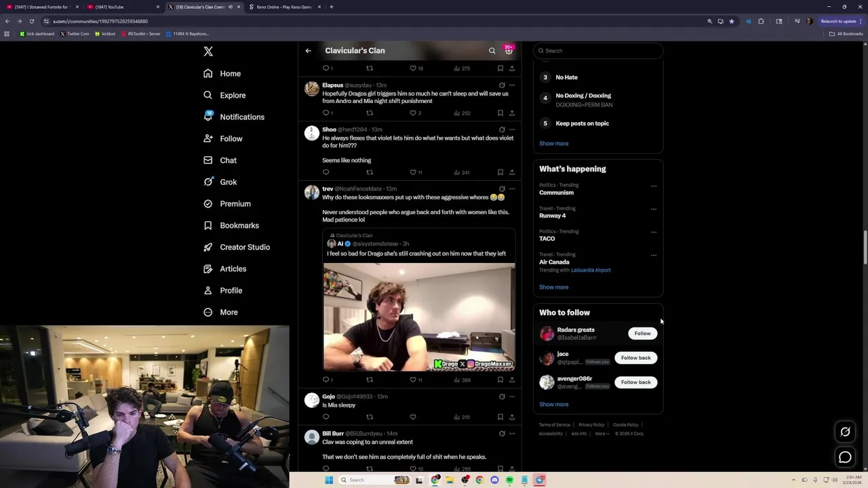Open more options on Gojo's post
The width and height of the screenshot is (868, 488).
click(512, 396)
